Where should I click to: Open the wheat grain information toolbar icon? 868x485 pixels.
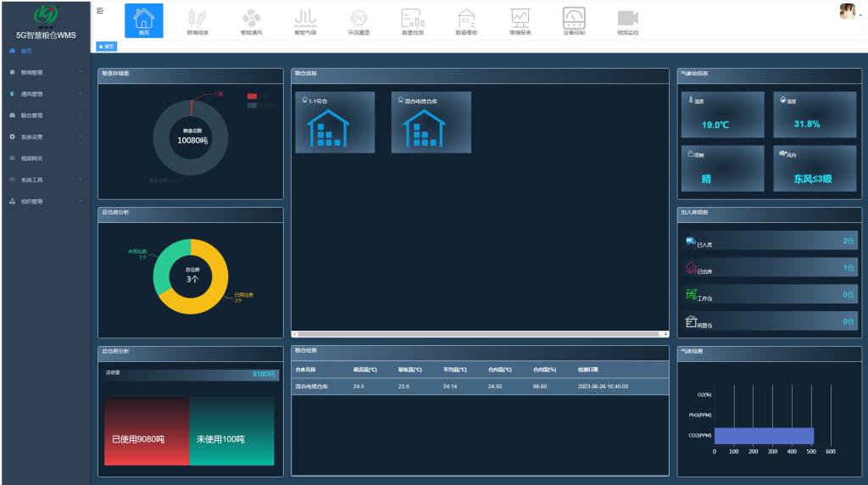tap(198, 20)
